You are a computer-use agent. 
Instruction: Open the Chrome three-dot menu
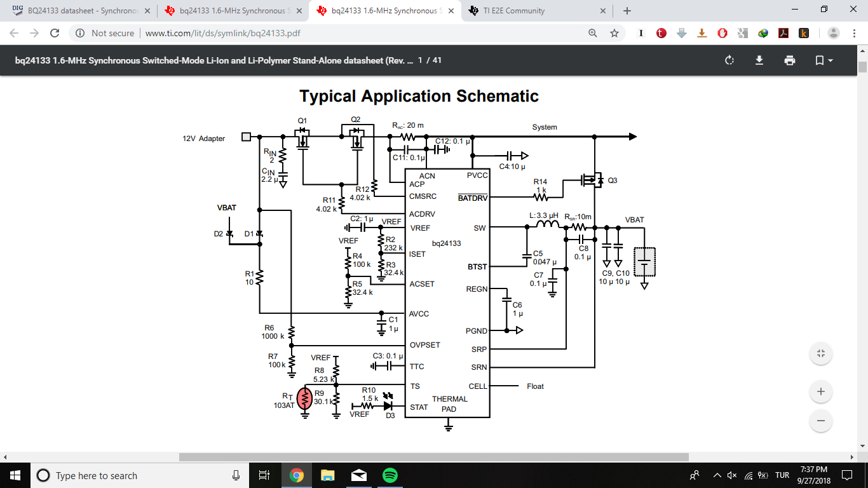[854, 33]
